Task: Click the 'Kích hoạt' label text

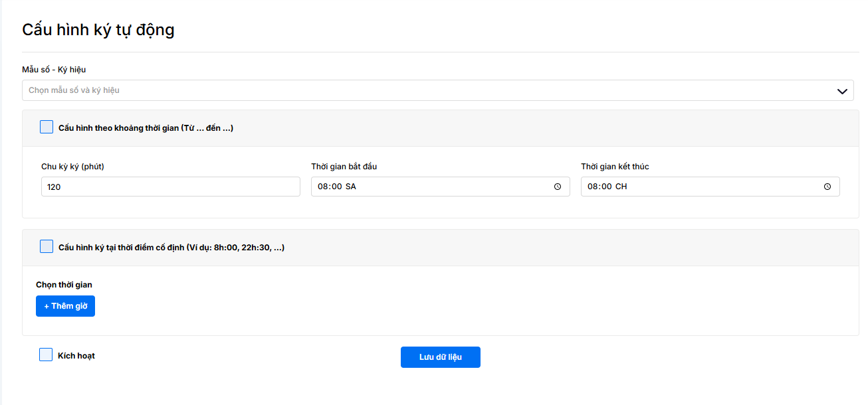Action: coord(76,356)
